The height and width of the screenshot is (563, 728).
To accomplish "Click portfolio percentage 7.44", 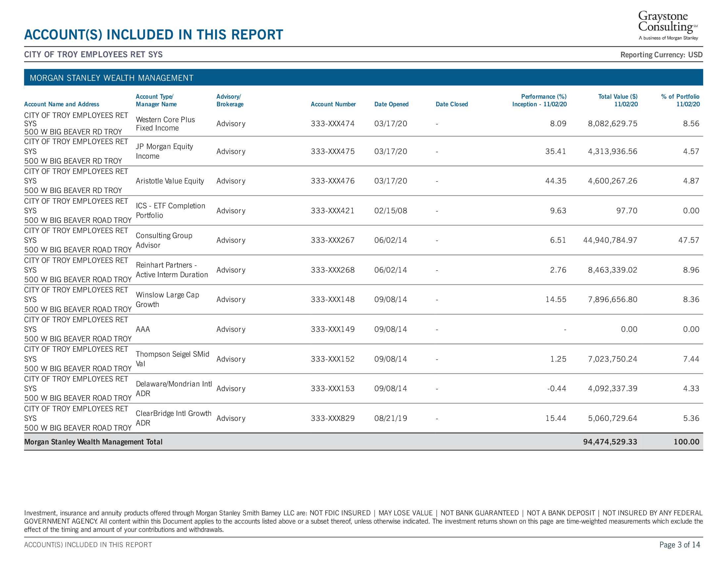I will pos(691,359).
